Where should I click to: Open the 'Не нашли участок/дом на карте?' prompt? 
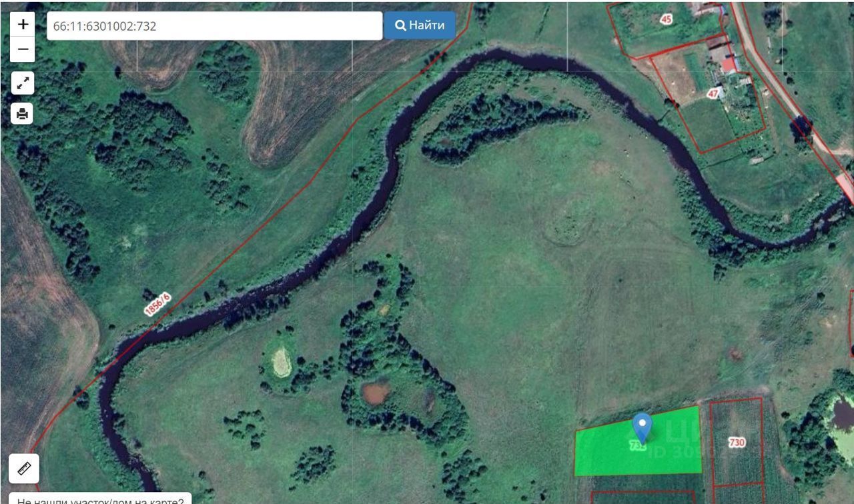pyautogui.click(x=101, y=499)
